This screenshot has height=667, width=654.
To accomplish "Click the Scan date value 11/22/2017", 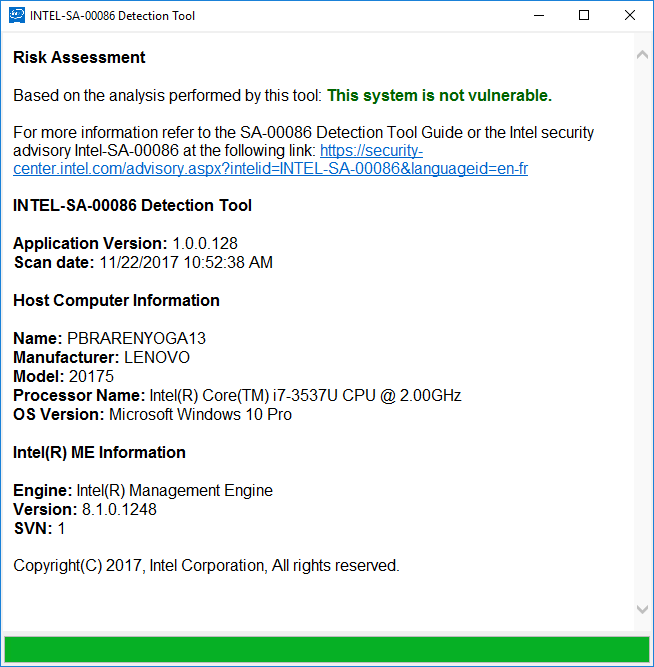I will click(186, 262).
